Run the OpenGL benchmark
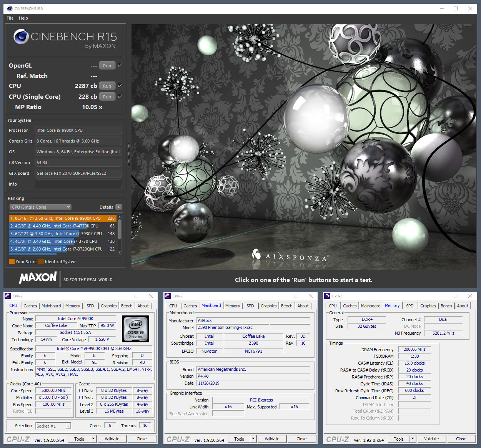Image resolution: width=481 pixels, height=448 pixels. [x=107, y=66]
